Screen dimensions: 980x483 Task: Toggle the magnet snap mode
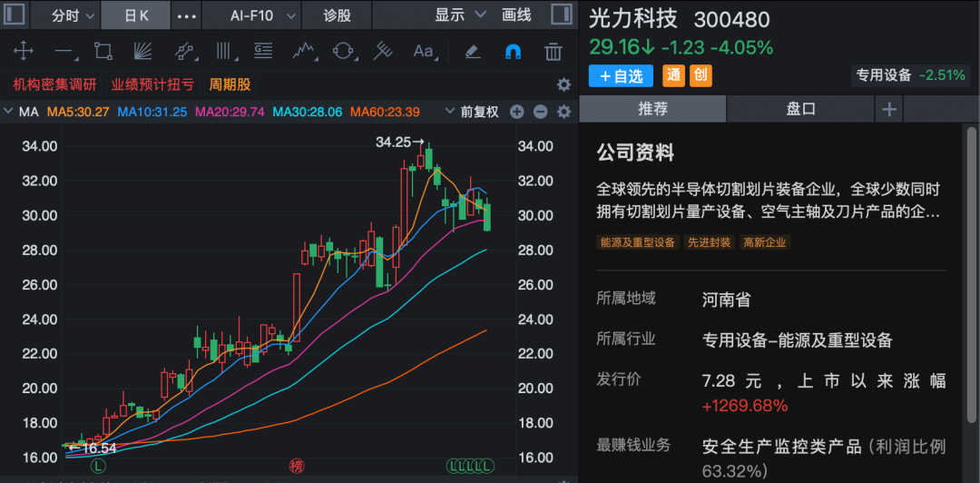coord(513,51)
